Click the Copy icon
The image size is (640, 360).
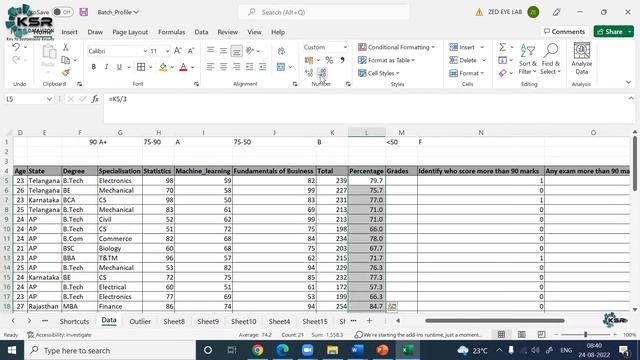pyautogui.click(x=65, y=60)
